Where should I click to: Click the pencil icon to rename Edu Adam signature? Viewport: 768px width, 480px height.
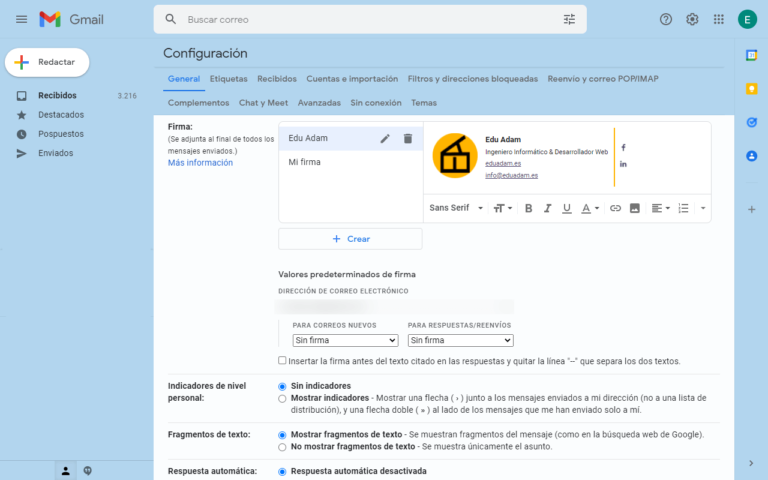[x=385, y=138]
